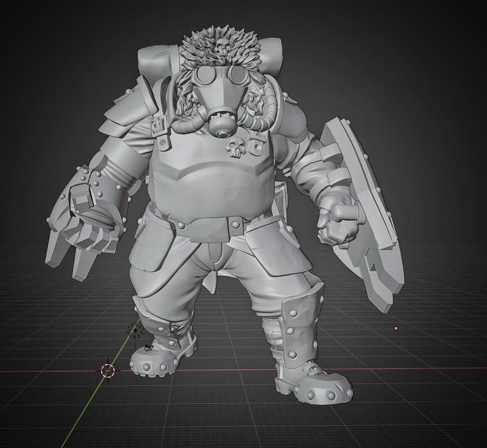Select the riveted shield on the arm

[371, 211]
